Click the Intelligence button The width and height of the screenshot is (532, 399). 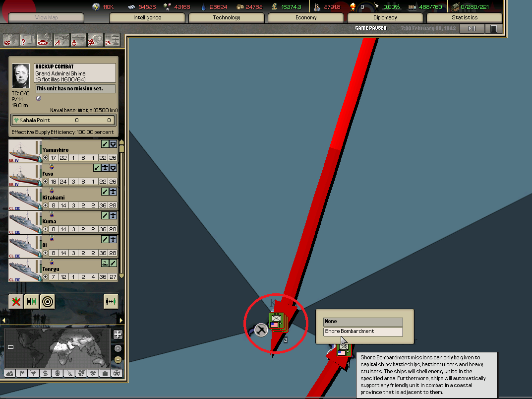tap(147, 17)
